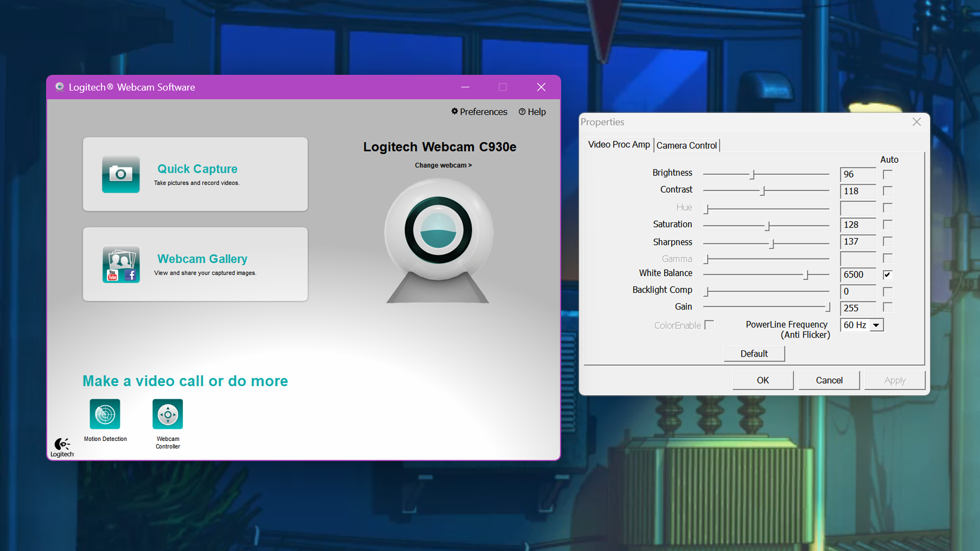Close the Logitech Webcam Software window
This screenshot has height=551, width=980.
tap(541, 87)
